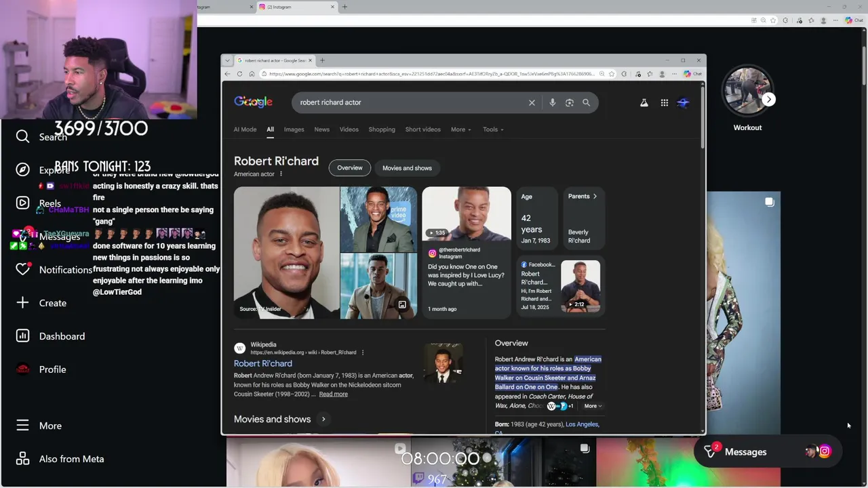Open home page in the Google window
Image resolution: width=868 pixels, height=488 pixels.
[x=252, y=74]
